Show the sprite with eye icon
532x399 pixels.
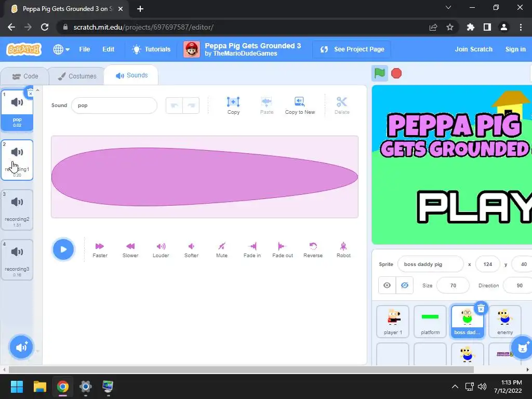click(387, 285)
